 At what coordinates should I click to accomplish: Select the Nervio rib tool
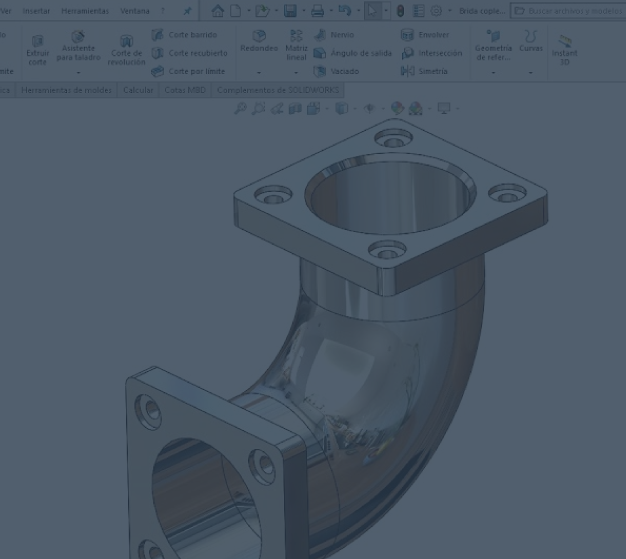coord(334,35)
